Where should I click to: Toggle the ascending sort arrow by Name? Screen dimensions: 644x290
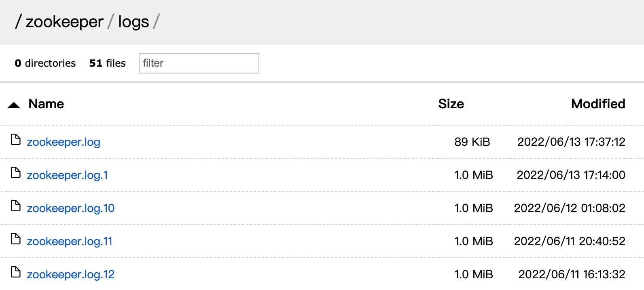tap(14, 105)
